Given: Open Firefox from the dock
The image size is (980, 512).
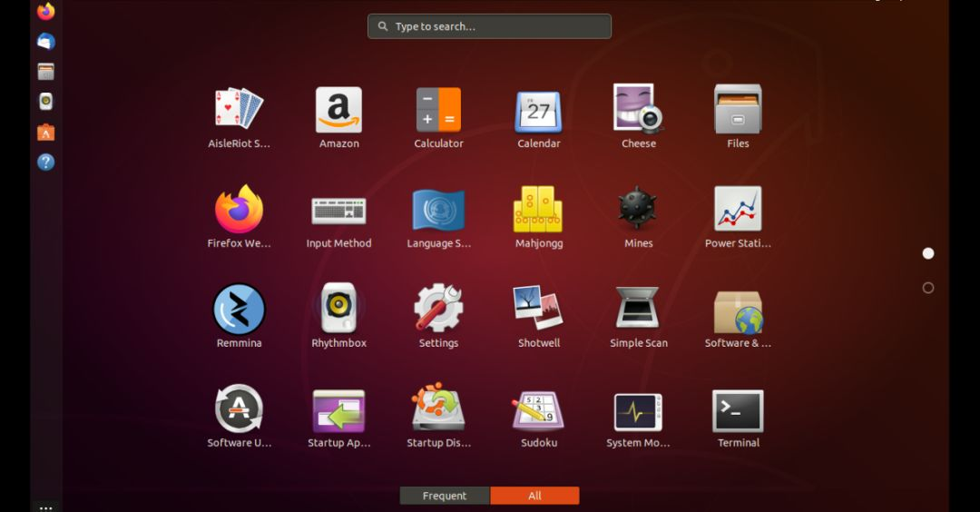Looking at the screenshot, I should [x=46, y=11].
